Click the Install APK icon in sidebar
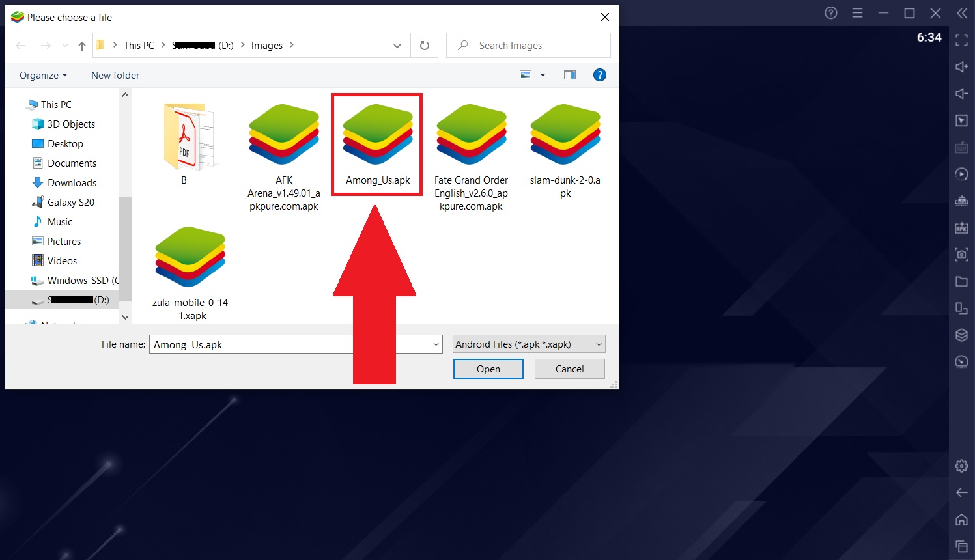This screenshot has height=560, width=975. pos(961,228)
